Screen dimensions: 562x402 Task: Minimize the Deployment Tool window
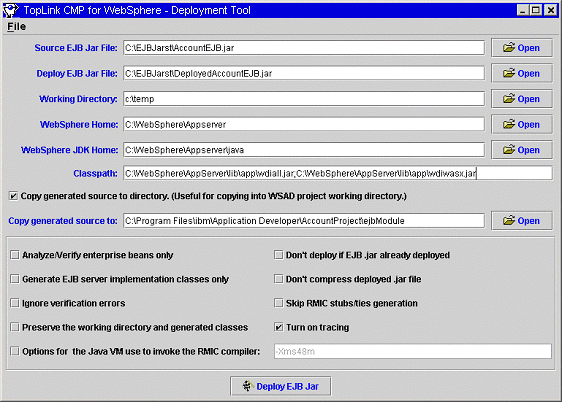(522, 10)
